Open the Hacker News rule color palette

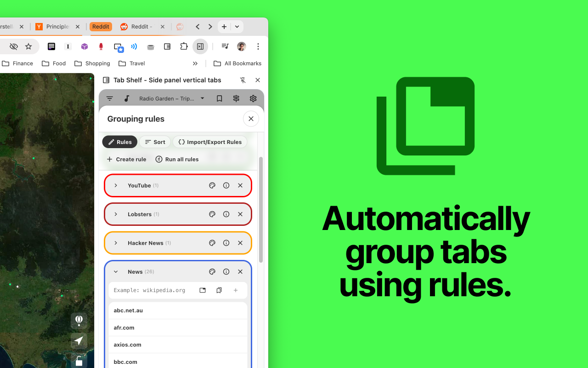(x=212, y=243)
